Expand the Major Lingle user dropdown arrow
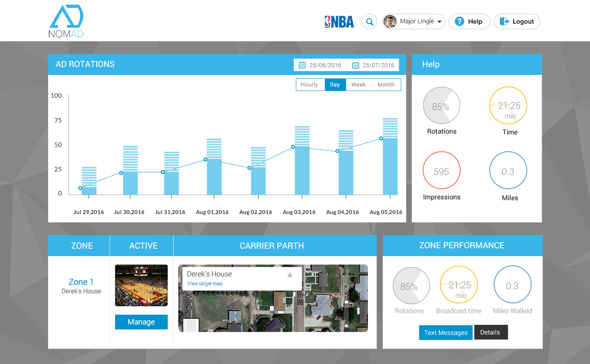 (440, 22)
